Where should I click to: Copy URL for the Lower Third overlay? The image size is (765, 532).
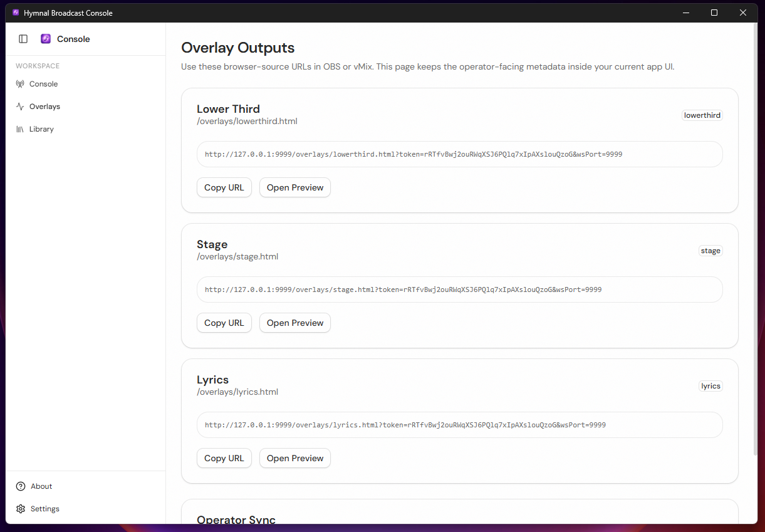(x=224, y=187)
